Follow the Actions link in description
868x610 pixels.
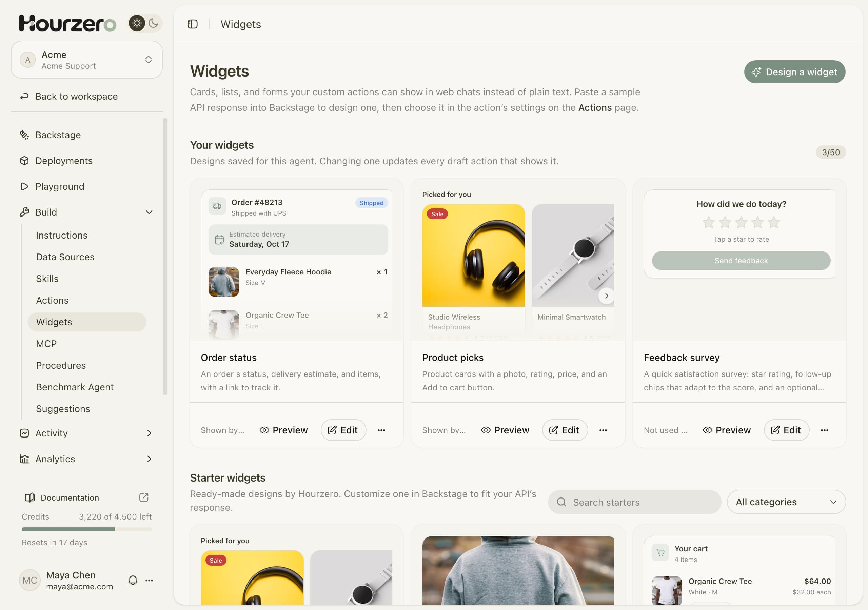point(595,108)
